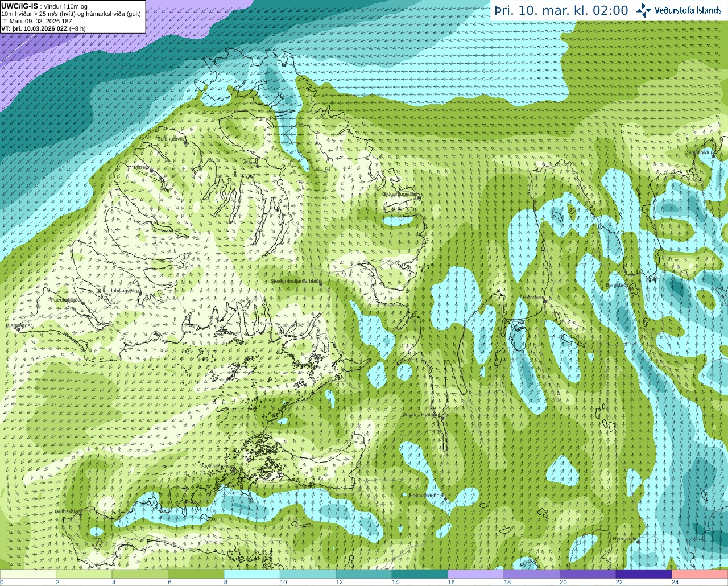Click the 'IT: Mán. 09. 03. 2026 18Z' line

(37, 21)
